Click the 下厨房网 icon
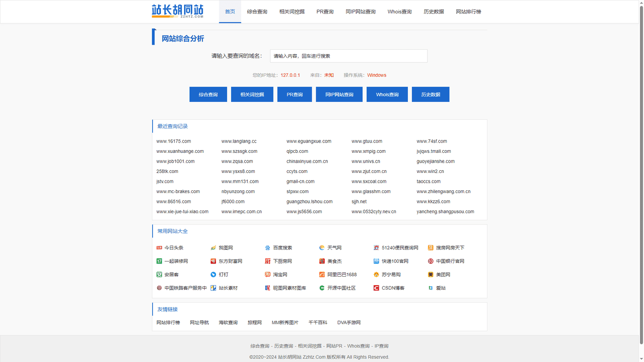The image size is (644, 362). tap(267, 261)
